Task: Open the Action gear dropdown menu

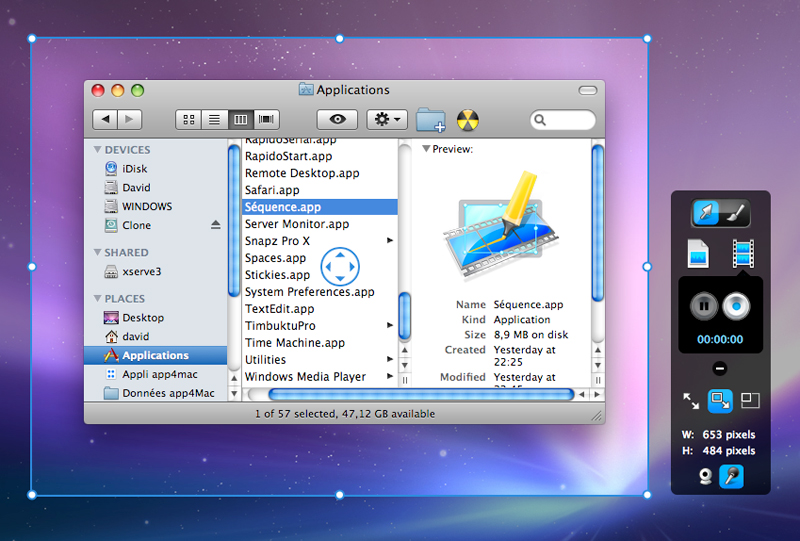Action: (387, 119)
